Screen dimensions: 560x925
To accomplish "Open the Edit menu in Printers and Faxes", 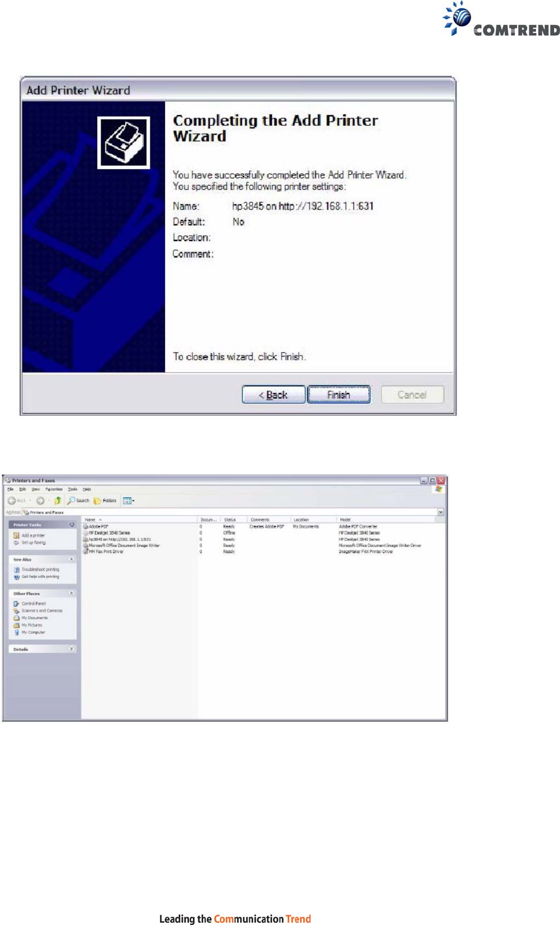I will point(23,489).
